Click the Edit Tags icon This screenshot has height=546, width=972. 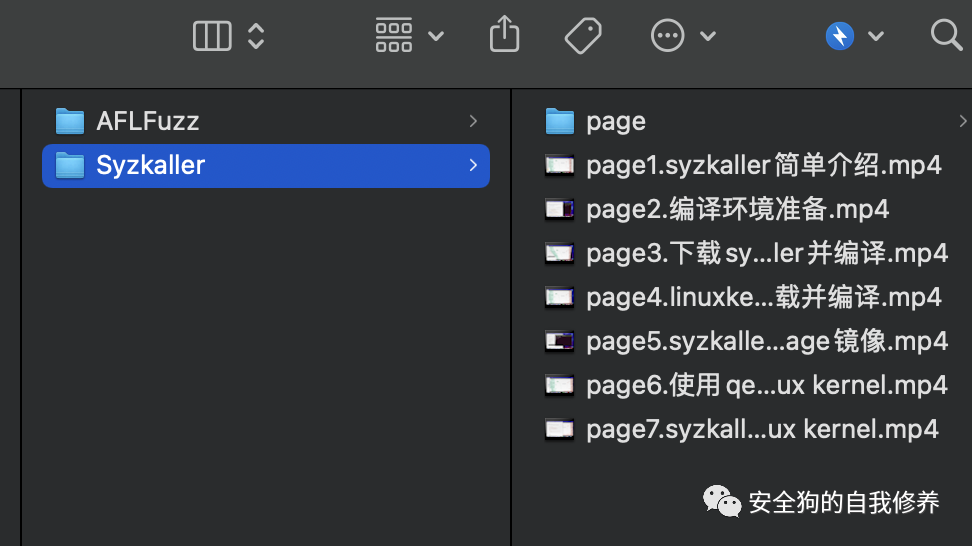583,35
